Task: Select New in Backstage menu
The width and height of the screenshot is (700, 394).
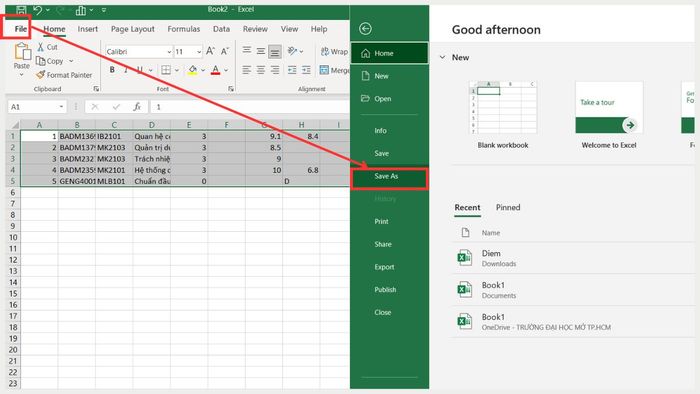Action: [x=389, y=76]
